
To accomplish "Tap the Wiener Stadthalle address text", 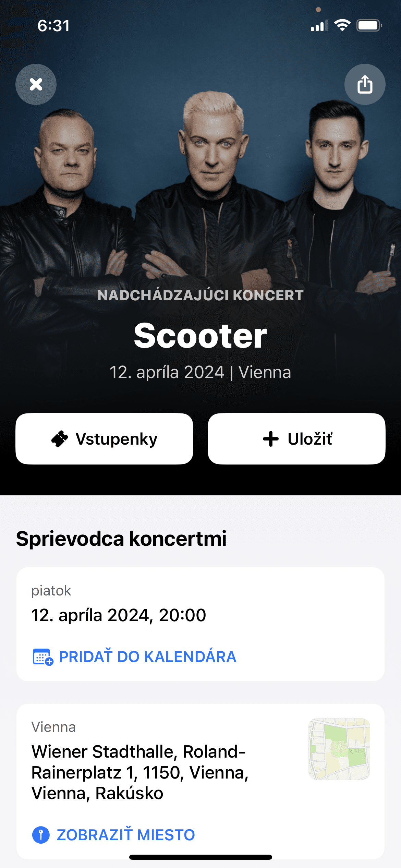I will [x=140, y=772].
